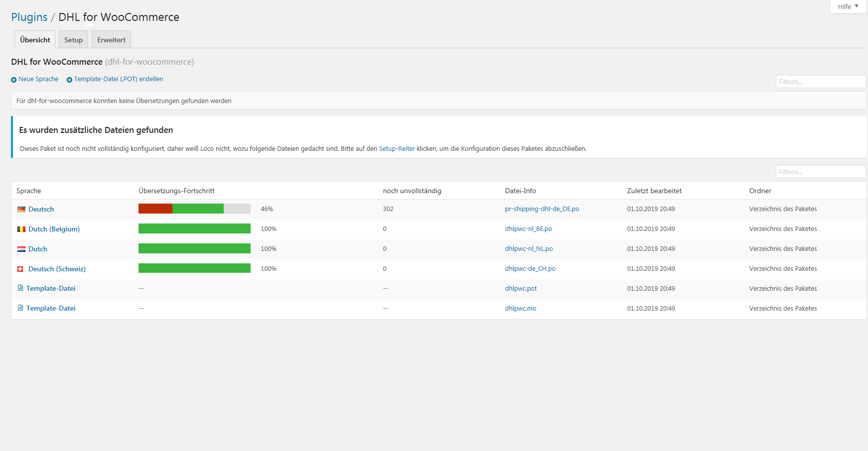This screenshot has height=451, width=868.
Task: Sort by noch unvollständig column header
Action: pyautogui.click(x=412, y=191)
